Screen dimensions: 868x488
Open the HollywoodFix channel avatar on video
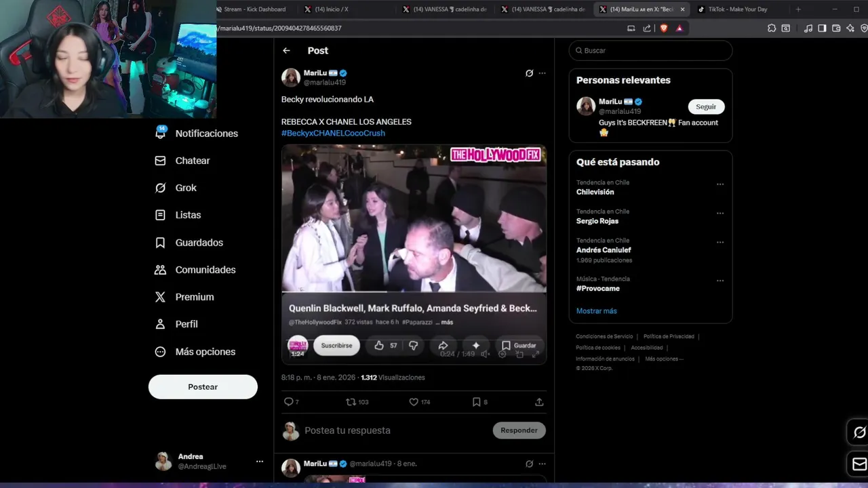pyautogui.click(x=298, y=346)
